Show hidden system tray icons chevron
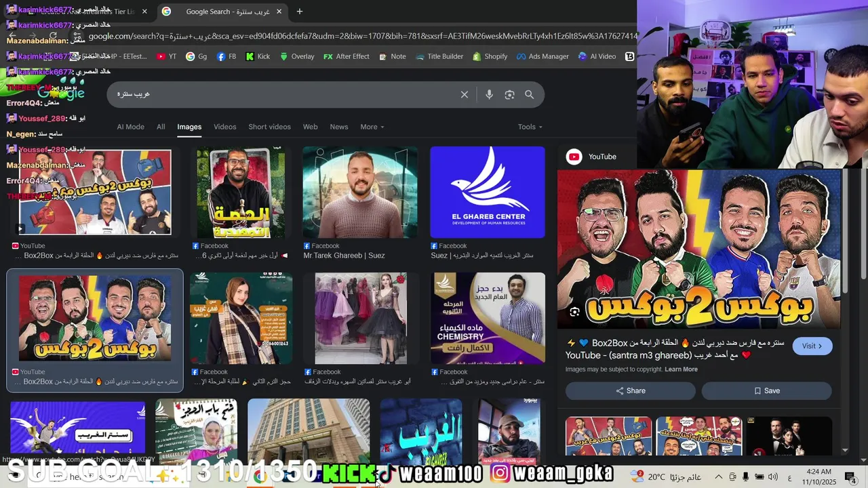The width and height of the screenshot is (868, 488). (719, 476)
